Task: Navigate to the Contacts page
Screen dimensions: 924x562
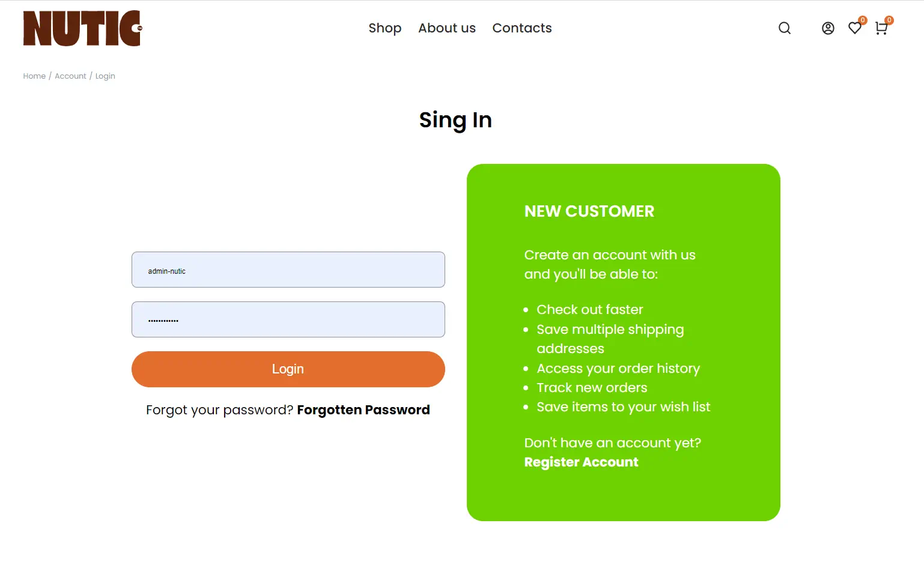Action: click(x=521, y=28)
